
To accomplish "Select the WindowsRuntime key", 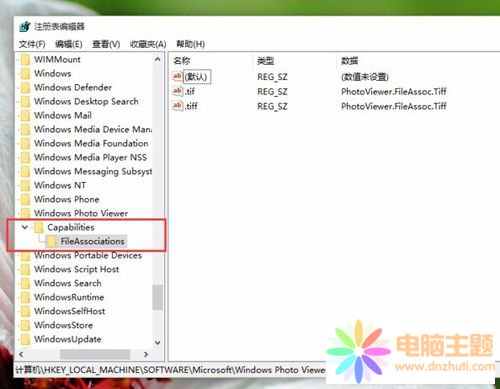I will [69, 297].
